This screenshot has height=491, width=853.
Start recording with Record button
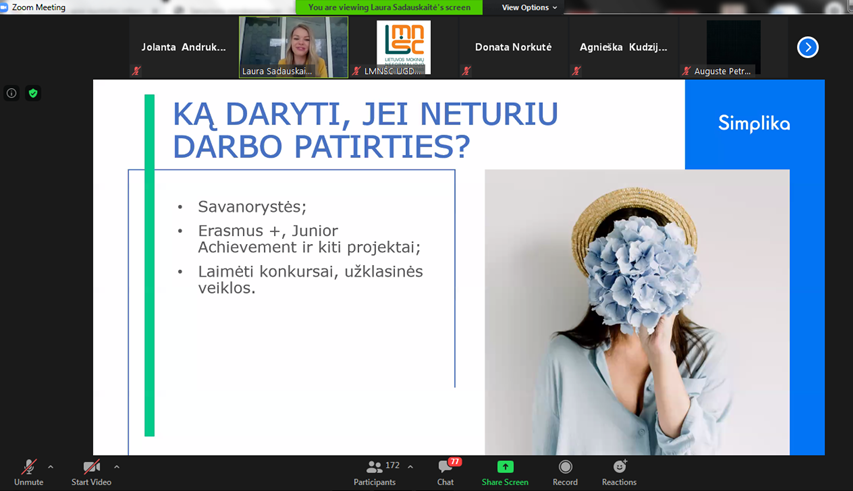(x=565, y=467)
